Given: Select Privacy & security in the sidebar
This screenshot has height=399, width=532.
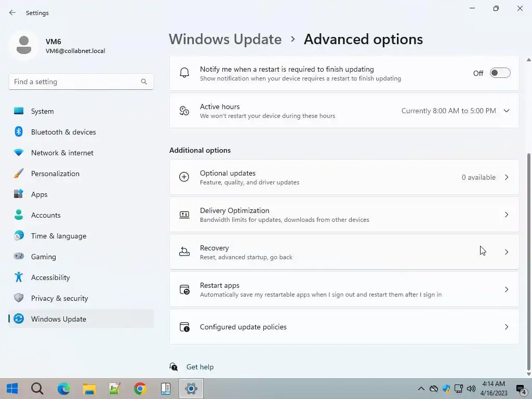Looking at the screenshot, I should tap(81, 298).
